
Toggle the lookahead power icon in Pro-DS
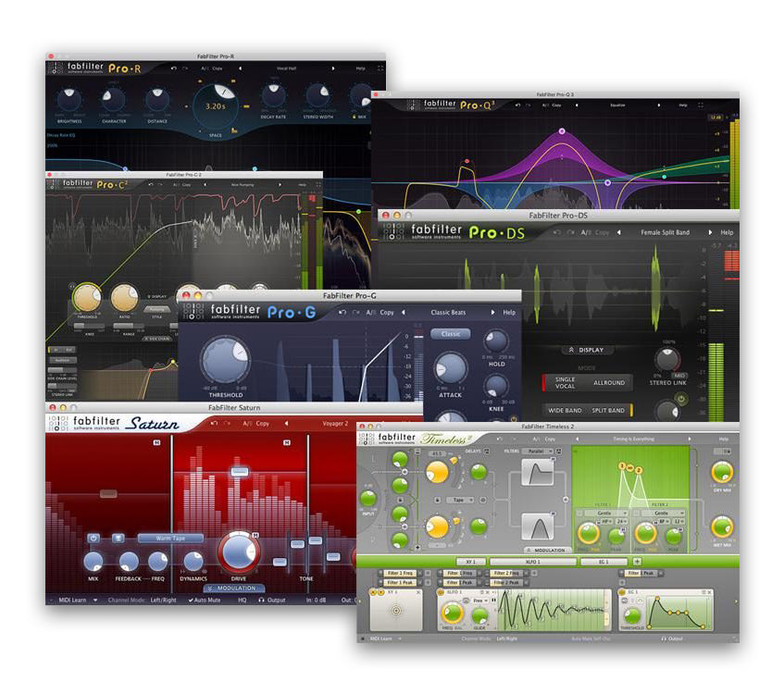click(680, 399)
